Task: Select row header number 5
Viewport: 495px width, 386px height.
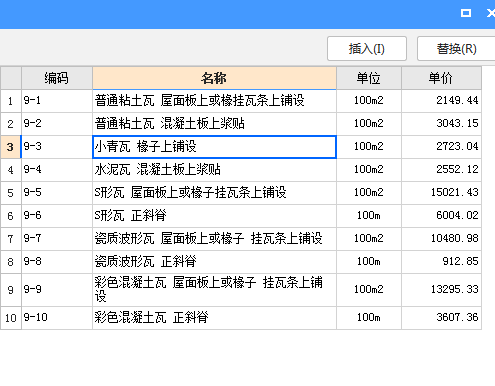Action: pos(11,193)
